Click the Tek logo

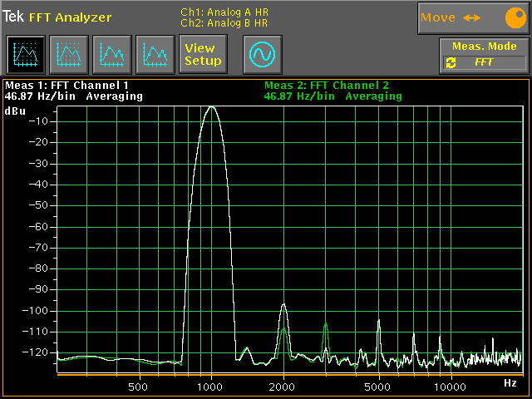click(x=13, y=17)
